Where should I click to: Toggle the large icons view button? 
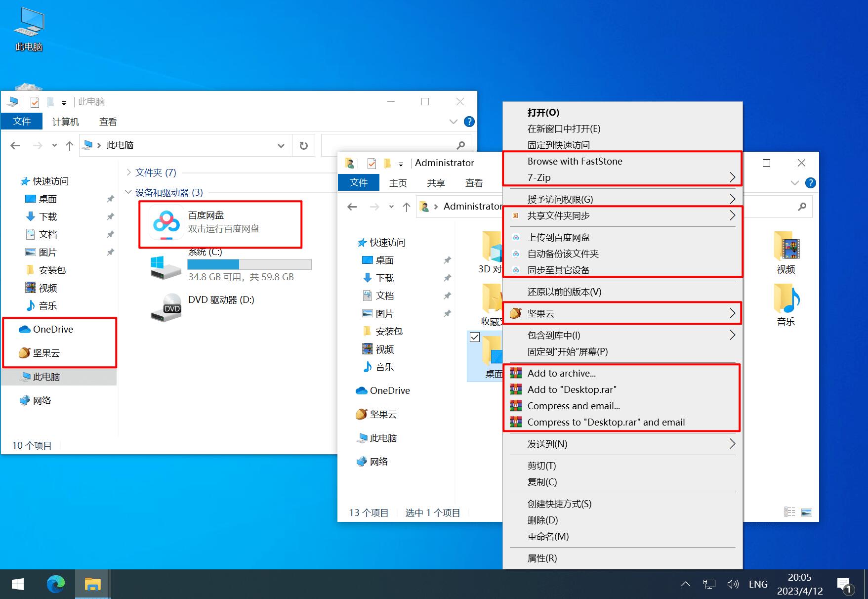click(807, 512)
